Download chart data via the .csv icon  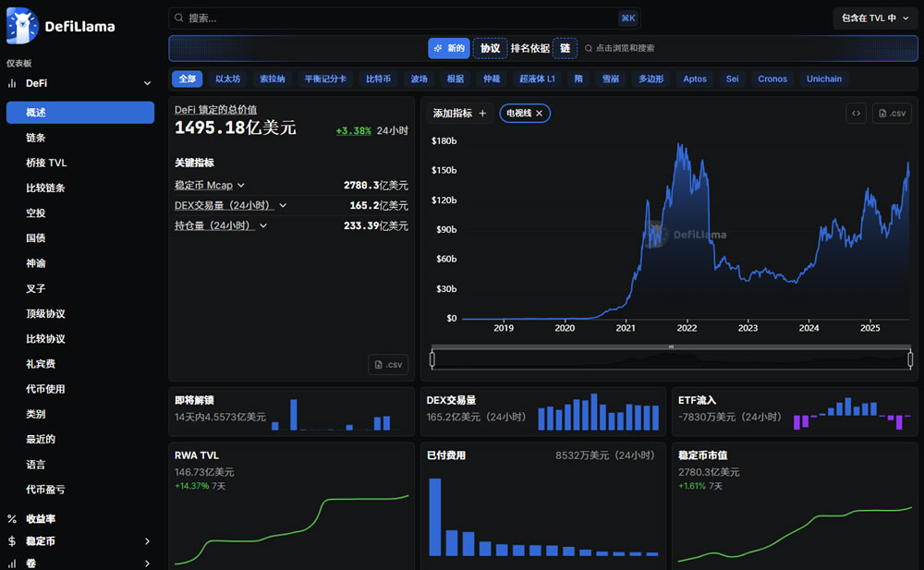pyautogui.click(x=891, y=112)
